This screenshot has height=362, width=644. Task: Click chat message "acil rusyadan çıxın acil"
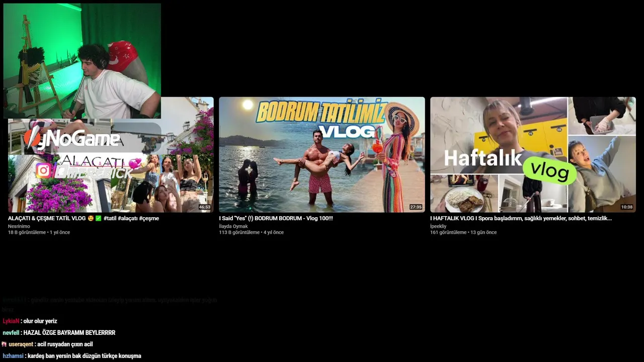click(65, 344)
